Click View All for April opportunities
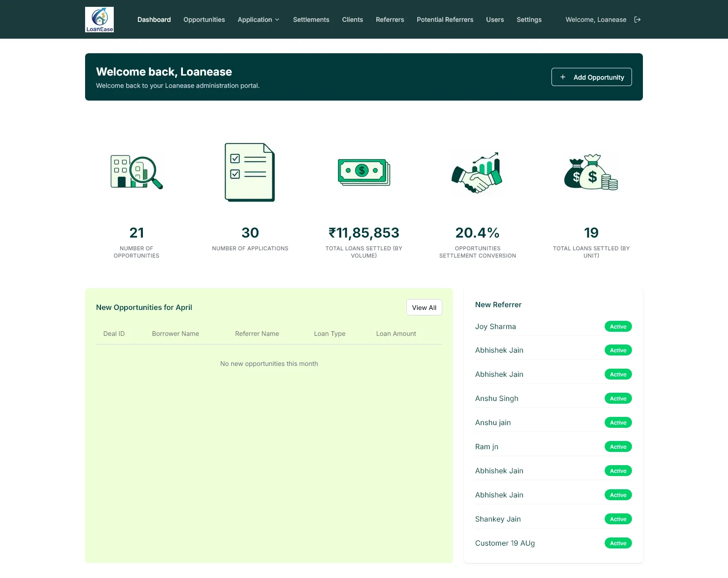This screenshot has width=728, height=578. pos(424,307)
